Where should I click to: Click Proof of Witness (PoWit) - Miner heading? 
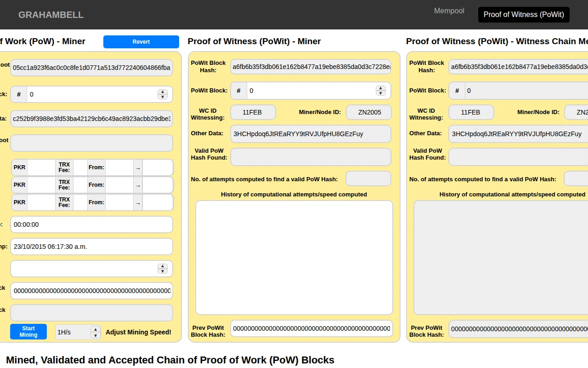coord(254,41)
